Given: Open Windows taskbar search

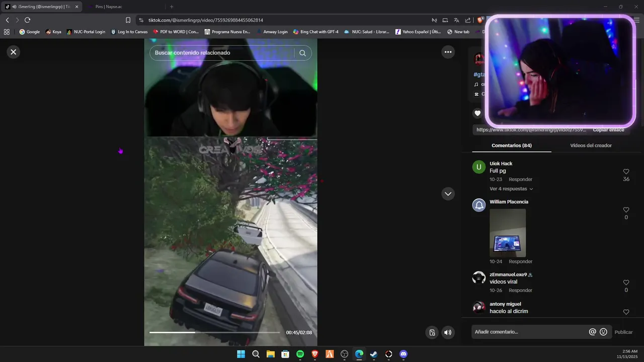Looking at the screenshot, I should point(256,354).
